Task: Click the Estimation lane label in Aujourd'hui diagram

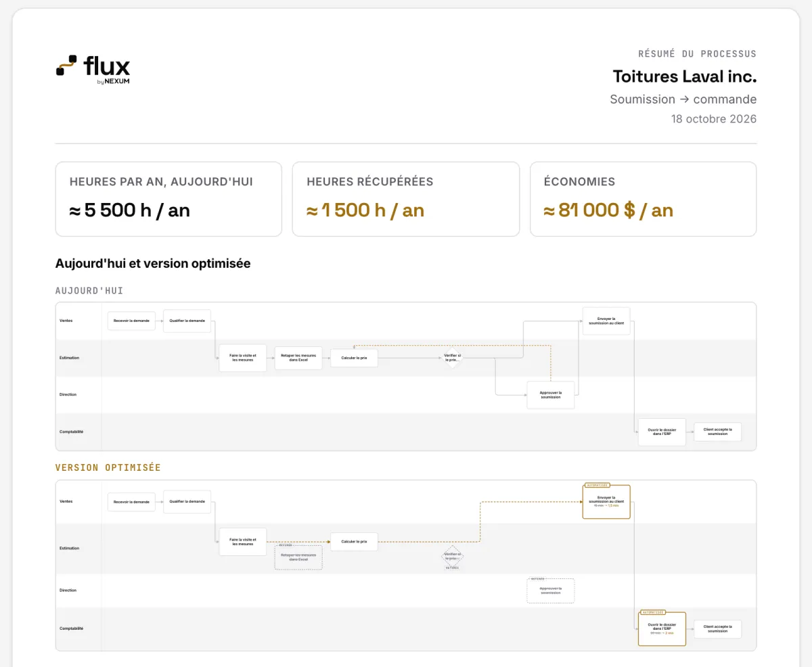Action: (x=69, y=358)
